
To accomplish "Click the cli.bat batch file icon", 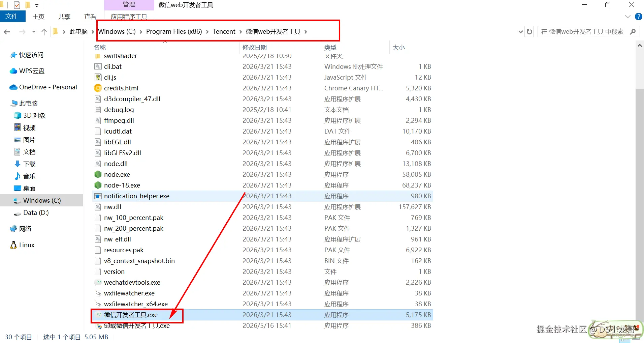I will (x=98, y=66).
